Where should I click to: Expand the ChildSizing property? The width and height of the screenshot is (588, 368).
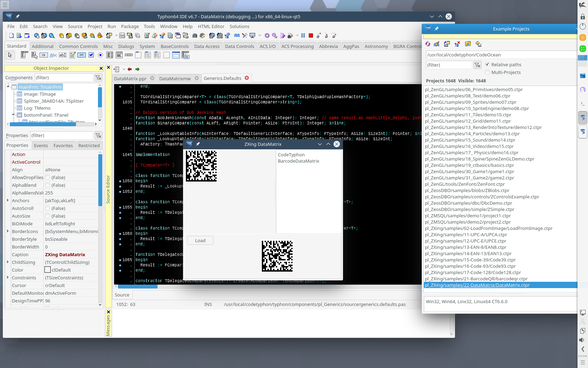click(8, 262)
